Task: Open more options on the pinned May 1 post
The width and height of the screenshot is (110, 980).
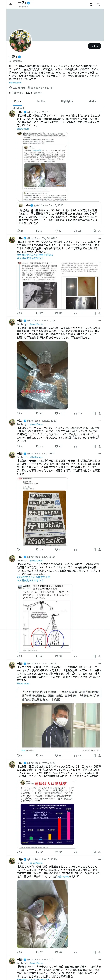Action: [x=99, y=112]
